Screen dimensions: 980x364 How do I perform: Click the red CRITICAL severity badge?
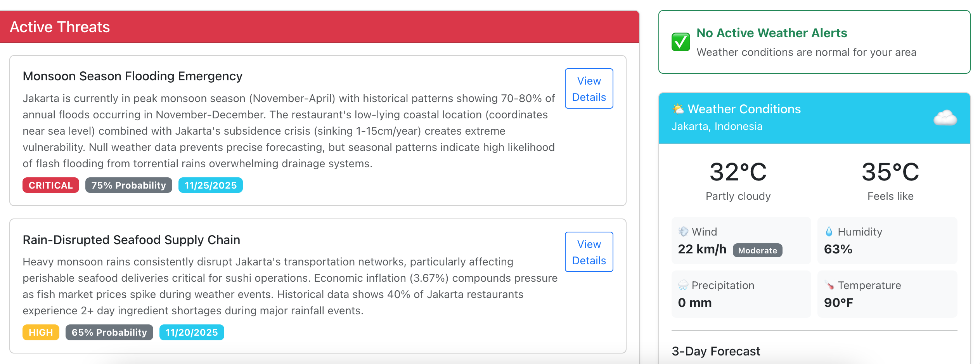click(51, 185)
